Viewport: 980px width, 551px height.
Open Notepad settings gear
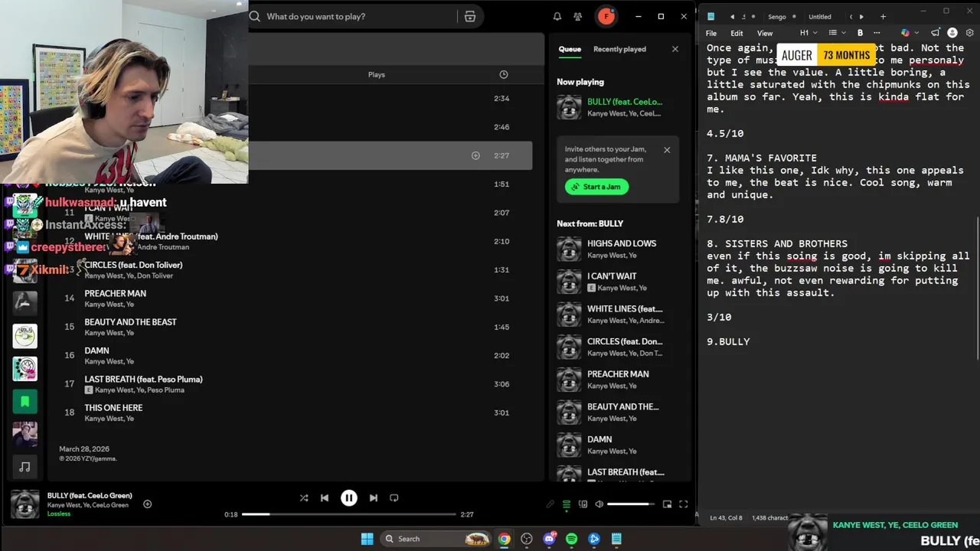pyautogui.click(x=969, y=33)
